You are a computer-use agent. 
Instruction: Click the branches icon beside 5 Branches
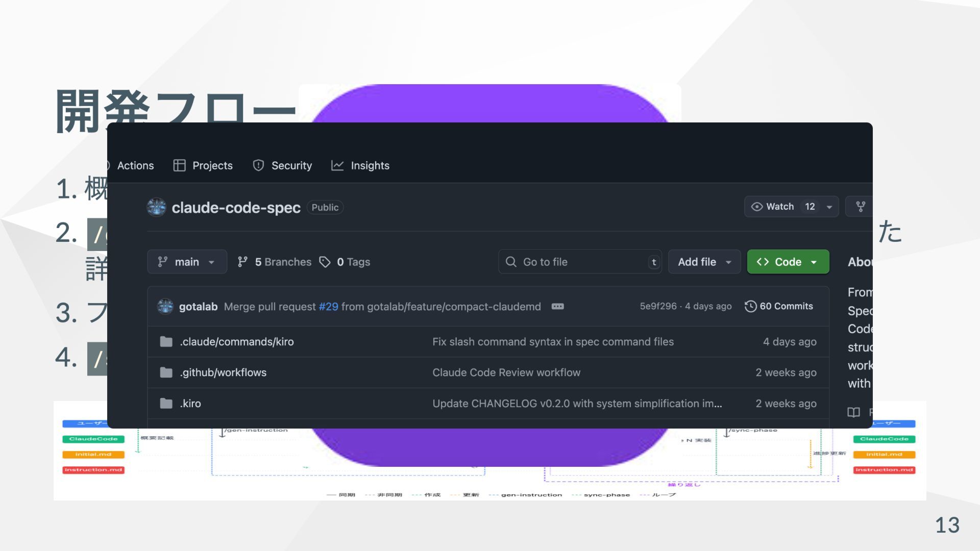(x=242, y=262)
